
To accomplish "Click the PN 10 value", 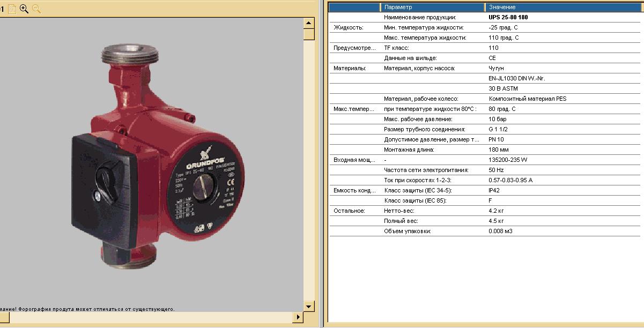I will (x=496, y=139).
